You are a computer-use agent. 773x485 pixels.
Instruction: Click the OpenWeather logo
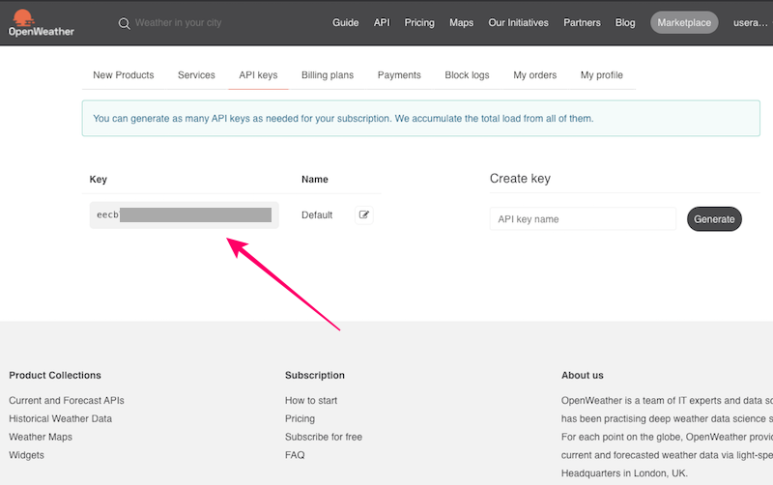tap(41, 23)
